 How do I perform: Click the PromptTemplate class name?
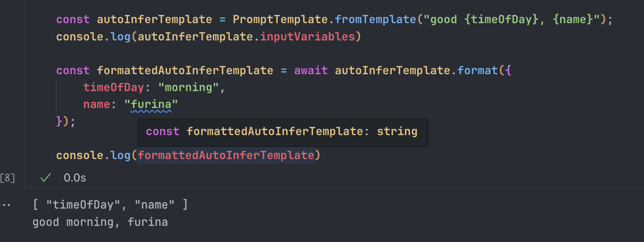point(280,19)
